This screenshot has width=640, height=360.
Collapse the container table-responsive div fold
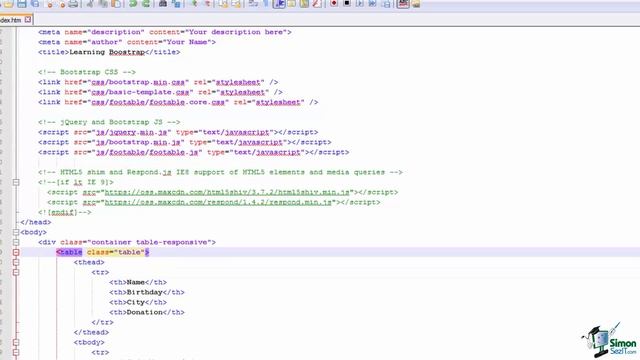(16, 242)
